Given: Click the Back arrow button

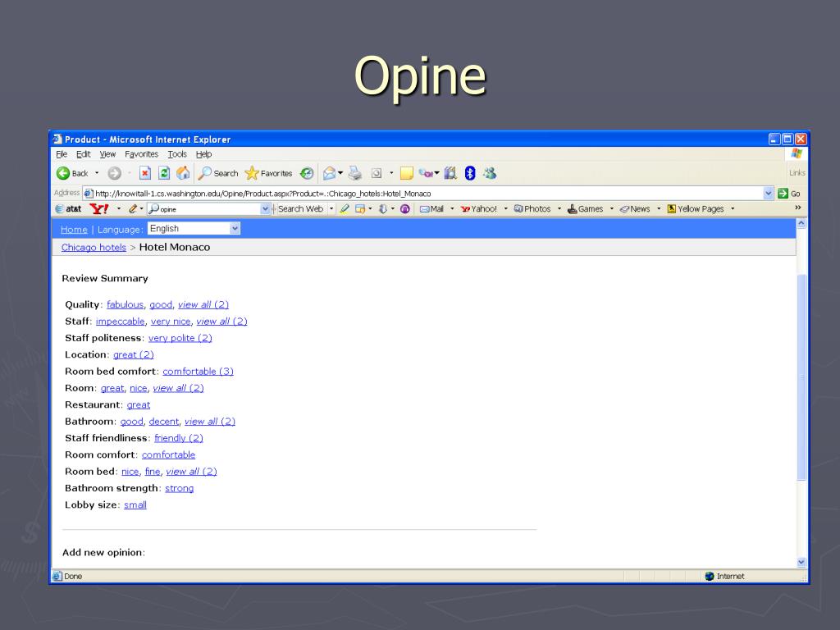Looking at the screenshot, I should pos(72,173).
